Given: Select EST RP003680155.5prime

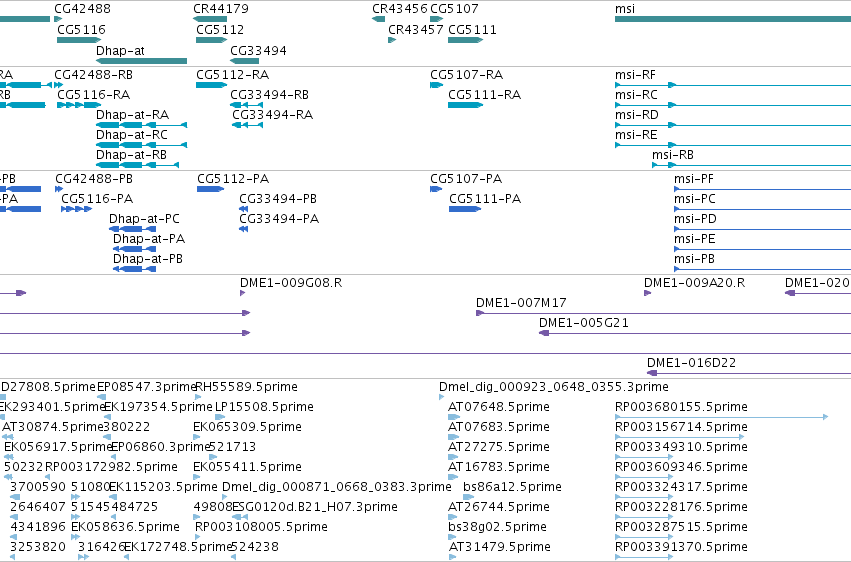Looking at the screenshot, I should coord(722,417).
